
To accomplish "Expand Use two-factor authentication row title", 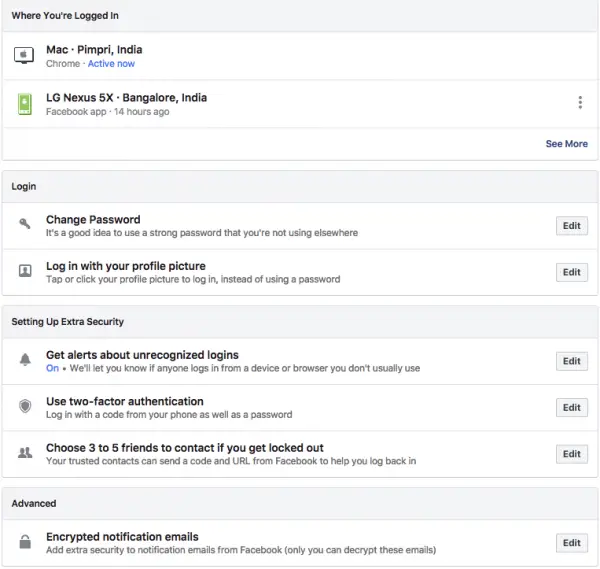I will (x=125, y=401).
